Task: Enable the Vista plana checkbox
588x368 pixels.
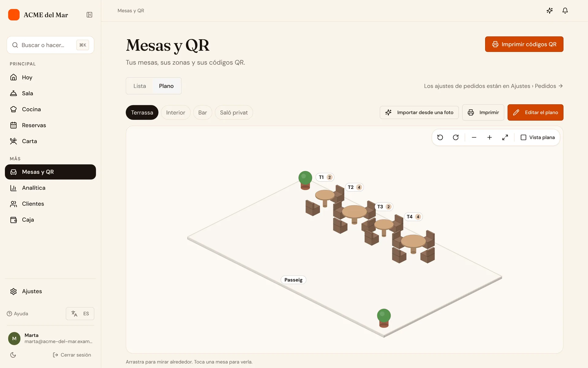Action: pyautogui.click(x=523, y=137)
